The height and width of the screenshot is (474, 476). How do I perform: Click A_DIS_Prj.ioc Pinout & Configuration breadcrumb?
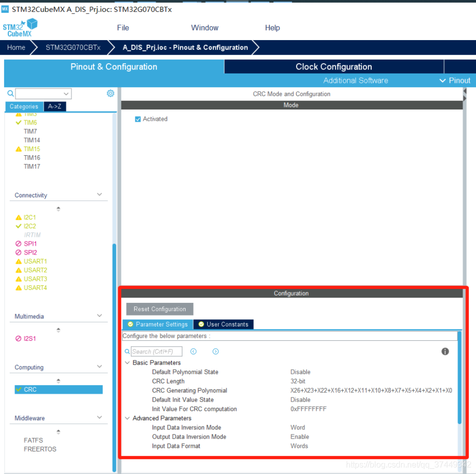click(x=185, y=47)
